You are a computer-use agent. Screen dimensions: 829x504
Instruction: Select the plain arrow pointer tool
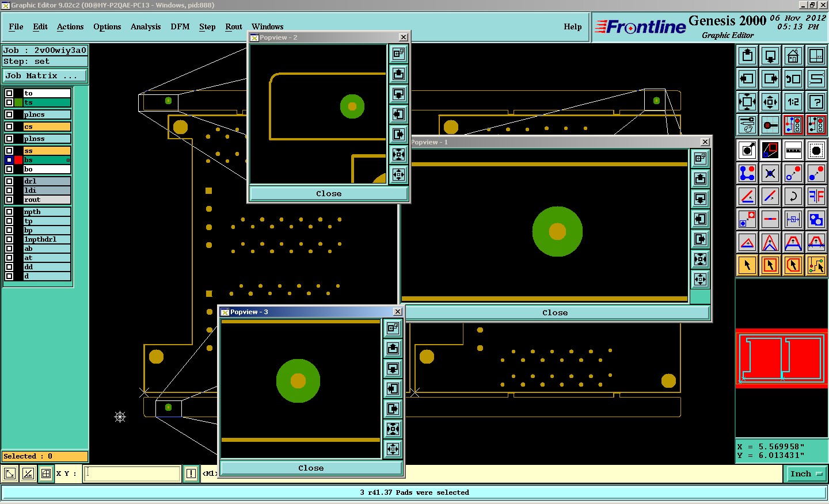coord(747,265)
